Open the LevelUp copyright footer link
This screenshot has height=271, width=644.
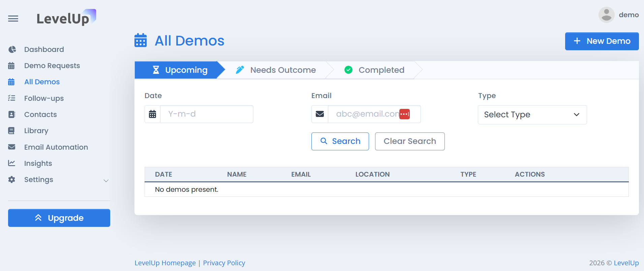pos(626,263)
